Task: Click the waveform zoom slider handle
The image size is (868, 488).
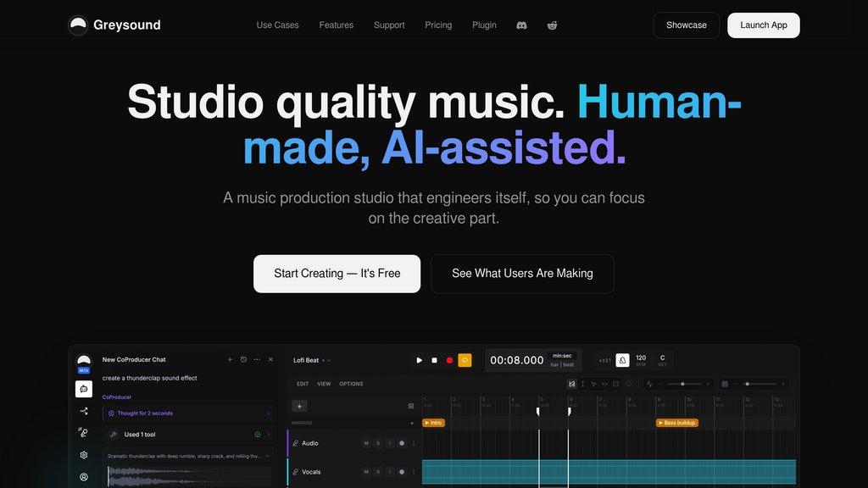Action: click(x=682, y=384)
